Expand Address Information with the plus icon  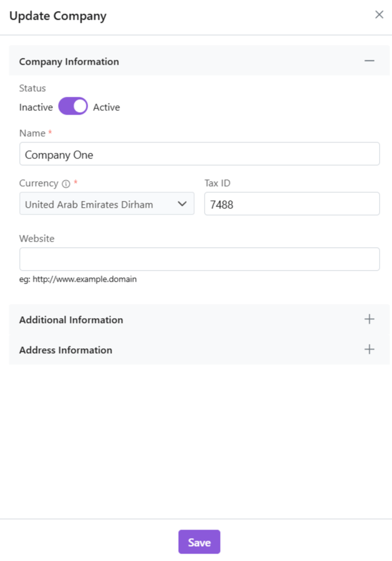point(369,350)
